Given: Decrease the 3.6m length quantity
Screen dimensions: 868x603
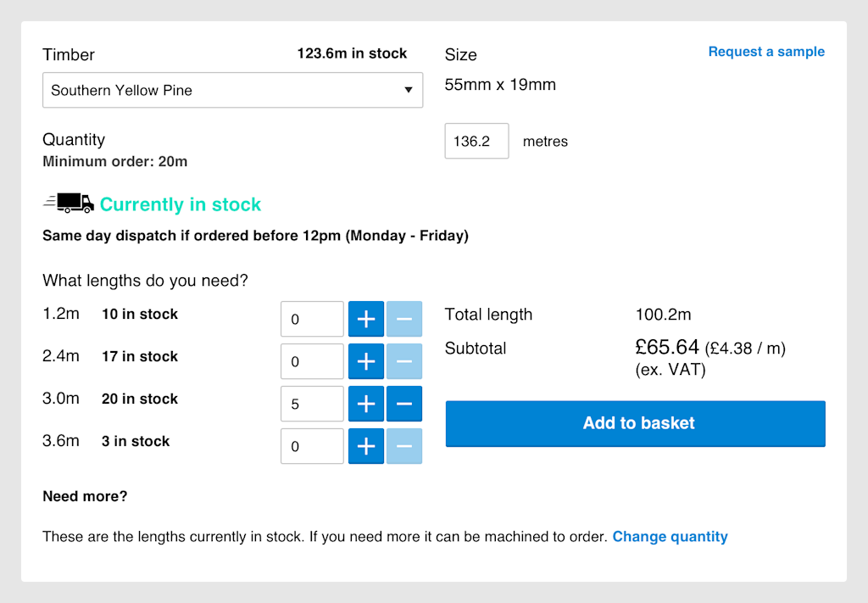Looking at the screenshot, I should 404,446.
